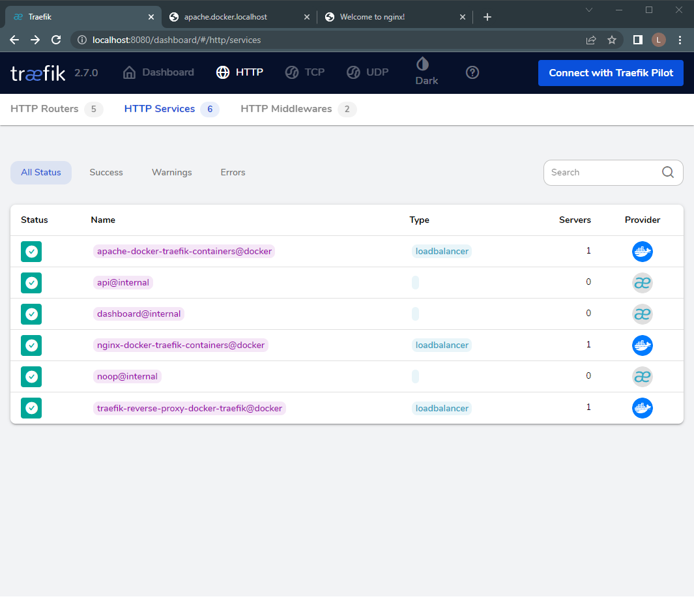The height and width of the screenshot is (616, 694).
Task: Click the search magnifier icon
Action: pos(668,172)
